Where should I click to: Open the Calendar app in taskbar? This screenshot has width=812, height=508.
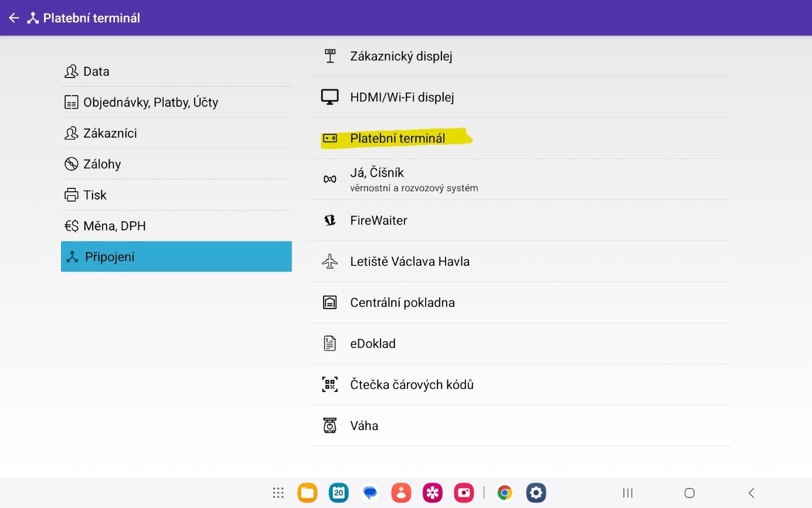pyautogui.click(x=338, y=493)
